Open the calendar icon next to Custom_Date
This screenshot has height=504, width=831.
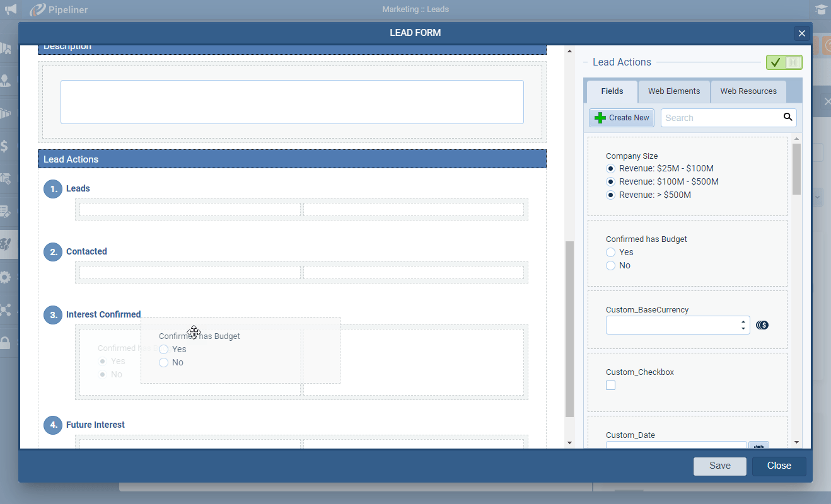758,445
